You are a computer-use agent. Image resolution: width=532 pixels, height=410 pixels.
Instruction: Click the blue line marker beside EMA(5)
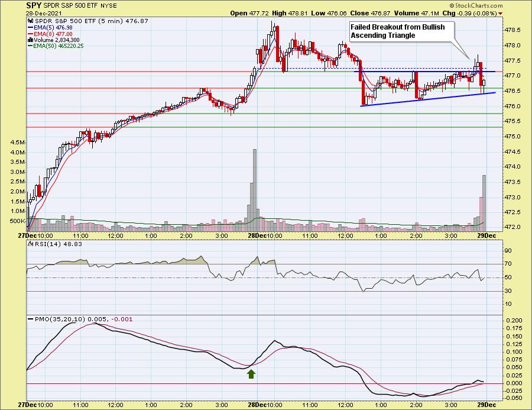tap(31, 28)
